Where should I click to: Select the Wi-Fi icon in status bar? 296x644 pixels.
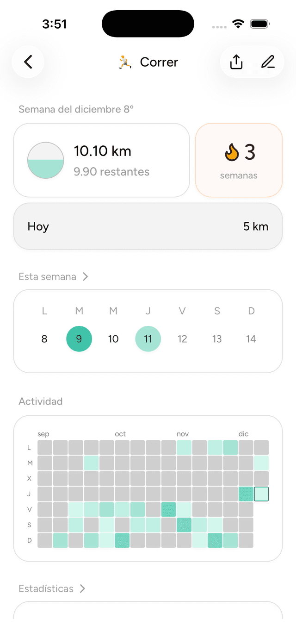239,23
